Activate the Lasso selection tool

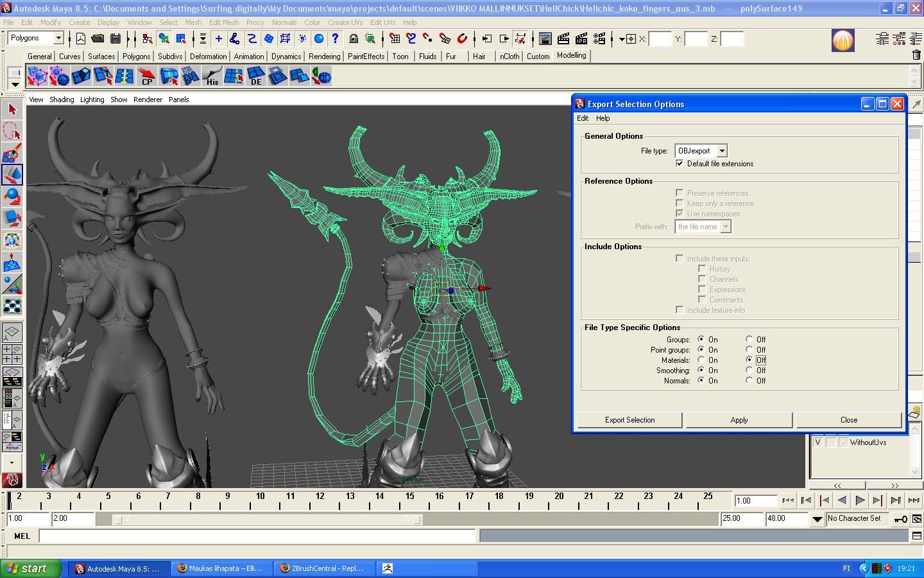tap(12, 132)
